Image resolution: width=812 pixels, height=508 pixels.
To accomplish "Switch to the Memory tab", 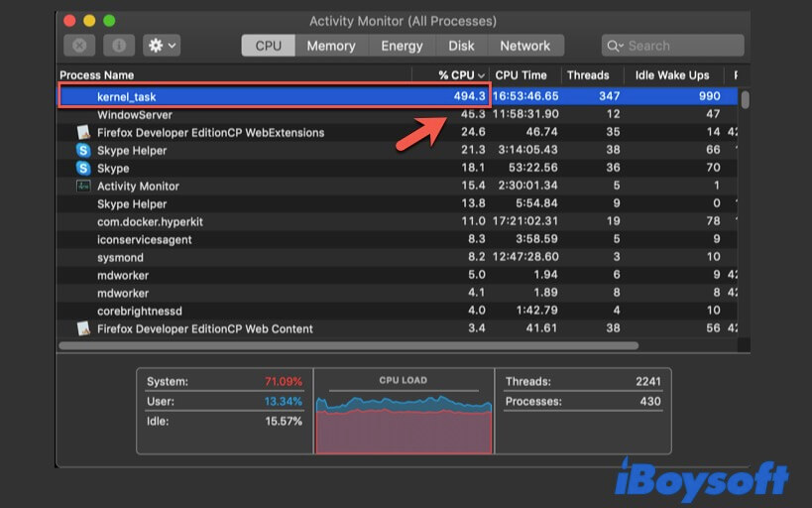I will (x=330, y=46).
